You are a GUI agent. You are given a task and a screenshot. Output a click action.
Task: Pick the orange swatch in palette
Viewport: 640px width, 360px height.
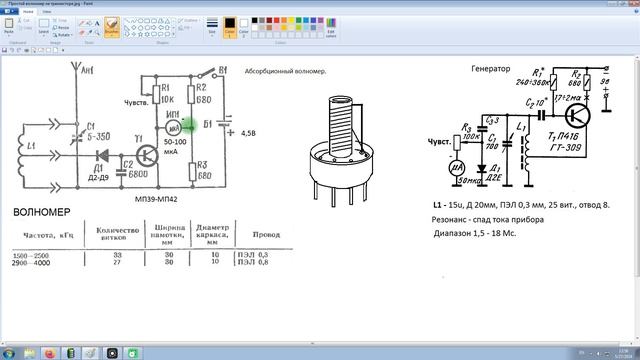(x=284, y=20)
